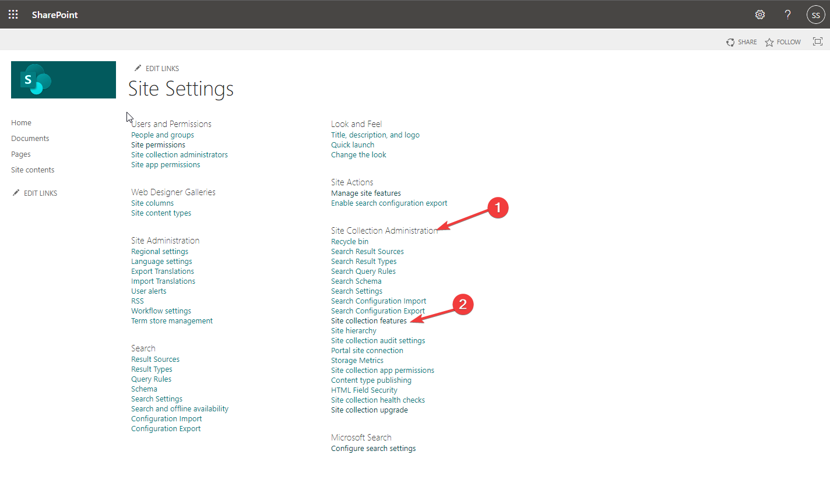
Task: Open Pages in left navigation
Action: pyautogui.click(x=21, y=154)
